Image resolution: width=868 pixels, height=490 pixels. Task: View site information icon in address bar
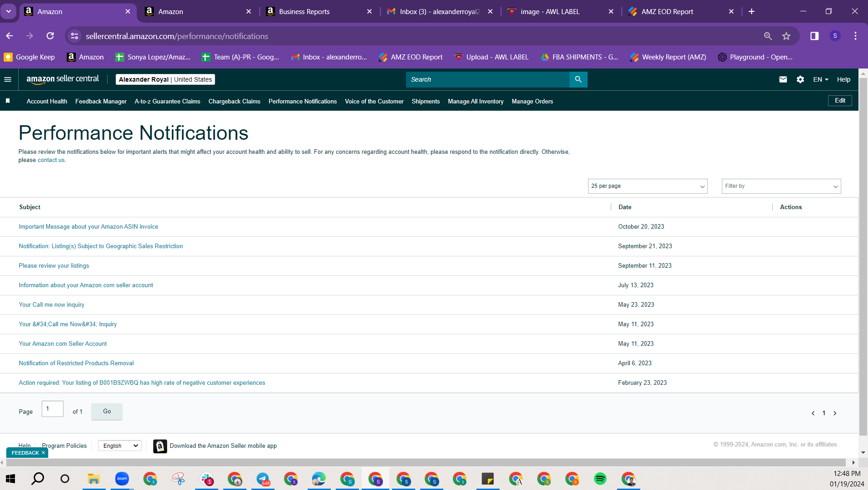click(x=75, y=36)
